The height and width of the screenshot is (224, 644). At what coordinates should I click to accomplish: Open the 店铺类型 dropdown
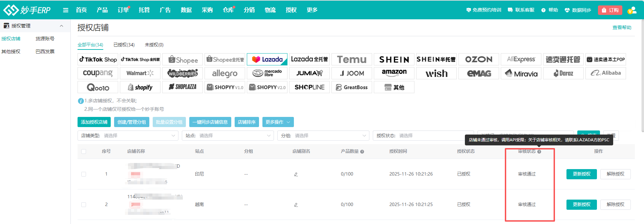tap(128, 136)
